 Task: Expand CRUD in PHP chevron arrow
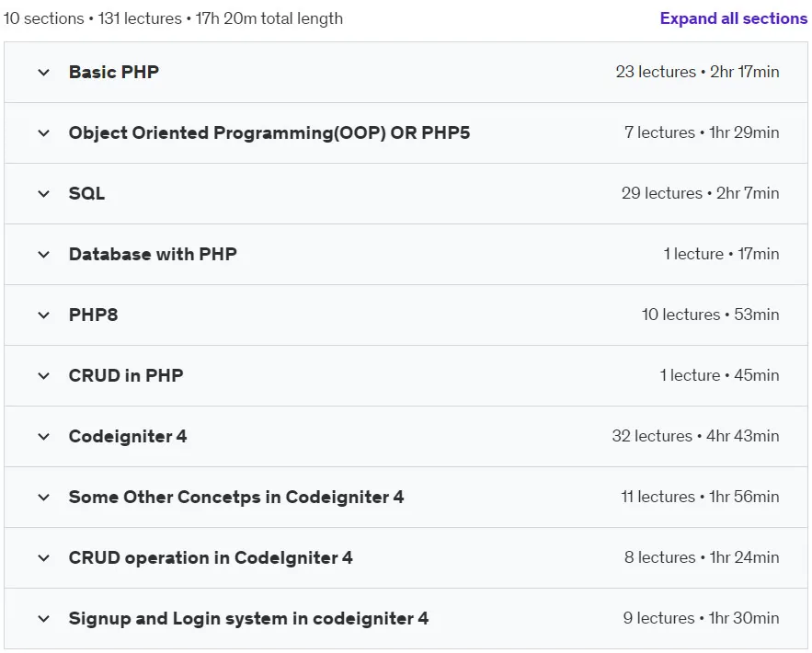tap(44, 375)
